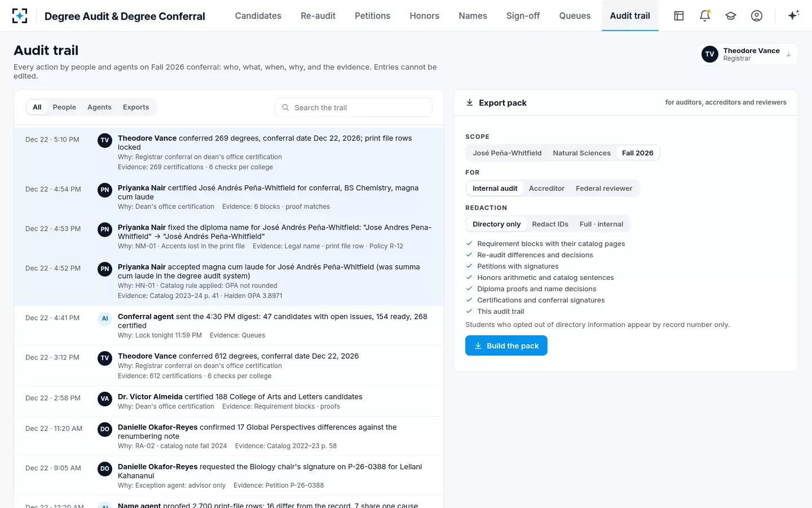Click the PN avatar on the 4:53 PM entry
This screenshot has width=812, height=508.
click(105, 230)
